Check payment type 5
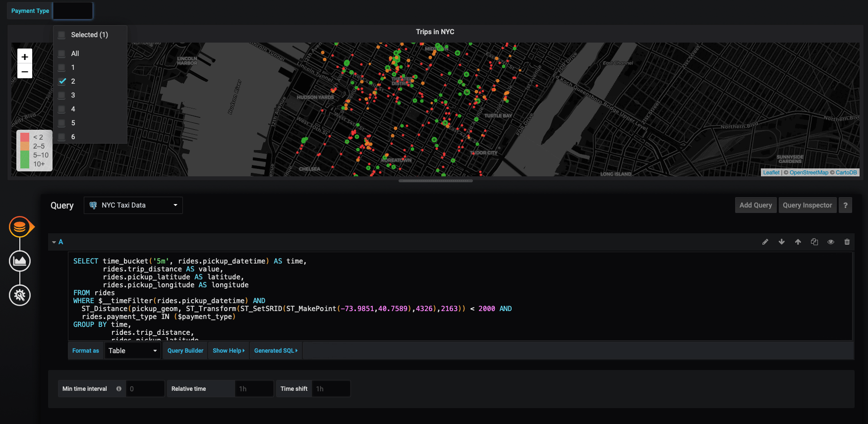Viewport: 868px width, 424px height. (61, 123)
